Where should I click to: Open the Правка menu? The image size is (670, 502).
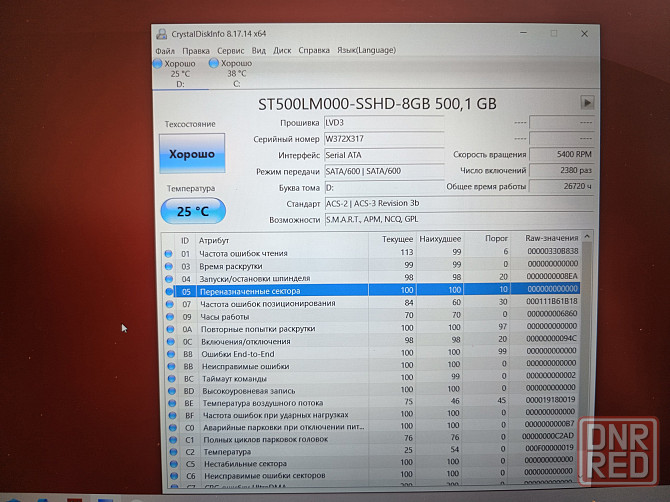[196, 51]
